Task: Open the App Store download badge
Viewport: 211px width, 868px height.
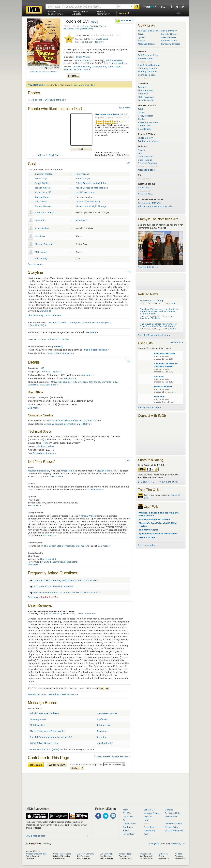Action: [37, 816]
